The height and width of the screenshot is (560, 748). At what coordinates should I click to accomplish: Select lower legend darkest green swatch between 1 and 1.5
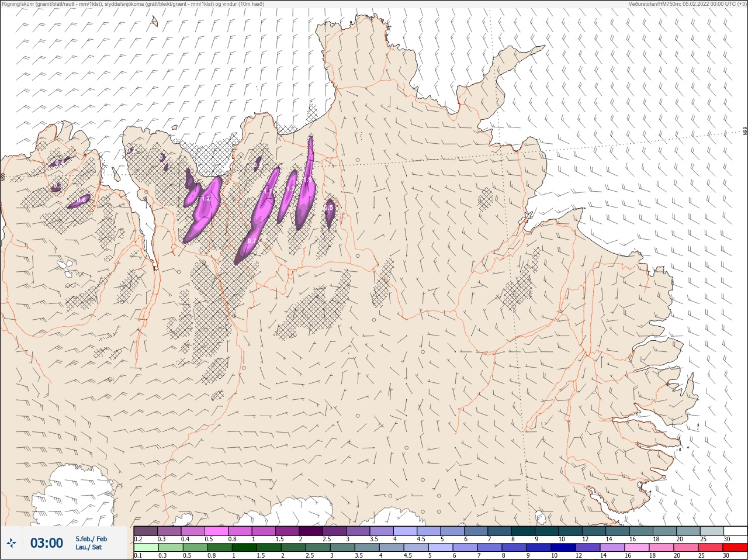point(244,548)
